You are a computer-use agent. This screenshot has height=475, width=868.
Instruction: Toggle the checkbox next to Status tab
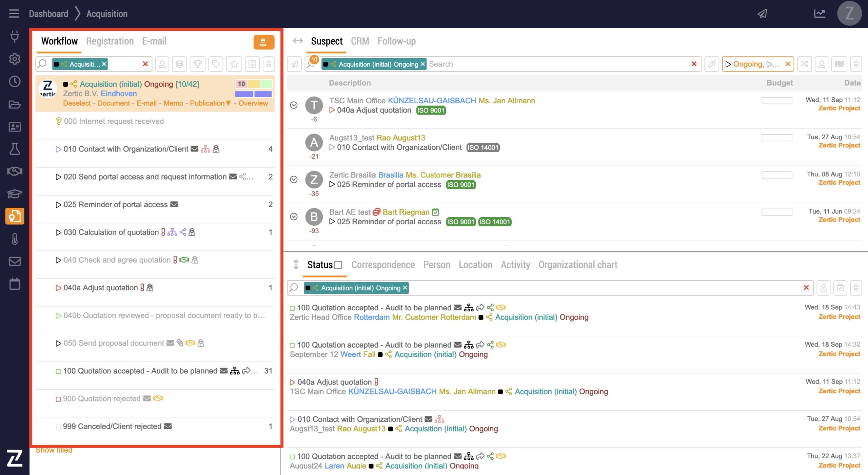(x=338, y=265)
